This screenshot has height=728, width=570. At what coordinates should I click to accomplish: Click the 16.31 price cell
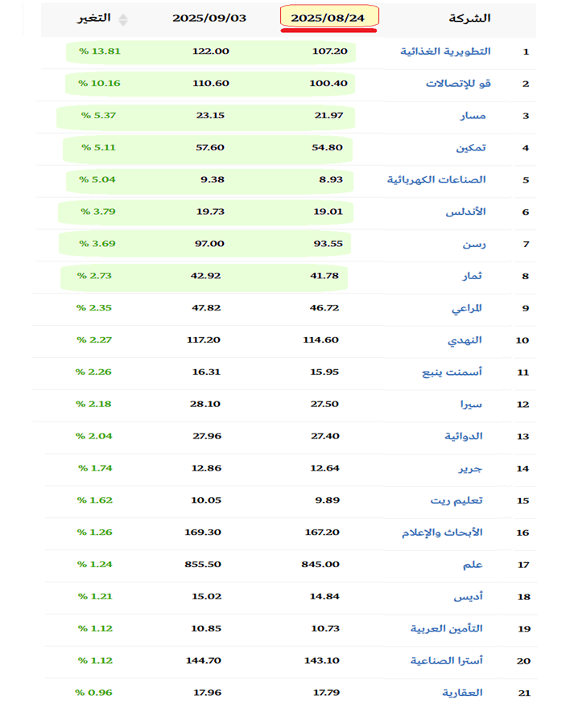(206, 372)
